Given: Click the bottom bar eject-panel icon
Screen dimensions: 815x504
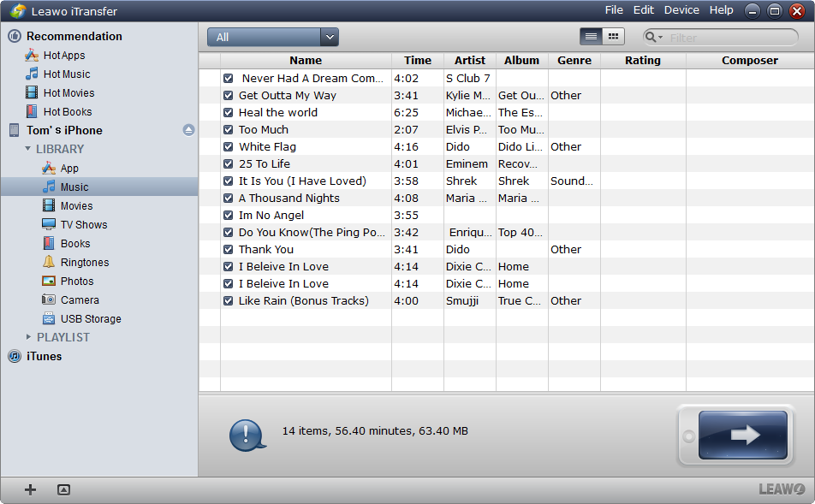Looking at the screenshot, I should [x=63, y=489].
